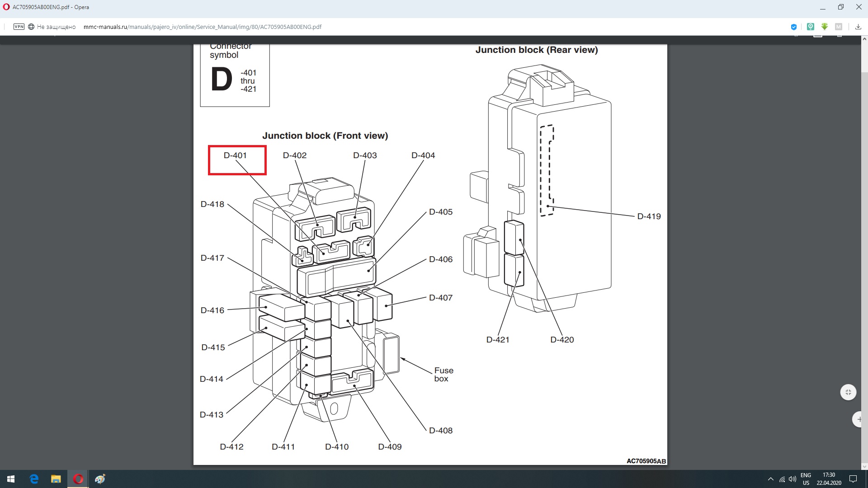Expand hidden system tray icons chevron
The height and width of the screenshot is (488, 868).
[770, 479]
